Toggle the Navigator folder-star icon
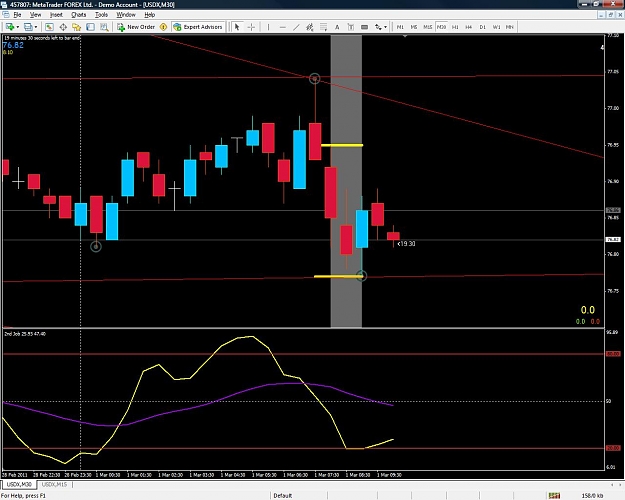The image size is (625, 500). pyautogui.click(x=77, y=27)
